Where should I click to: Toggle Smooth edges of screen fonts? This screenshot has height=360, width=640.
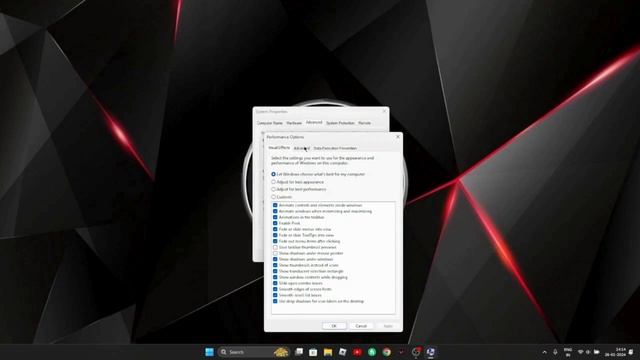(x=275, y=289)
